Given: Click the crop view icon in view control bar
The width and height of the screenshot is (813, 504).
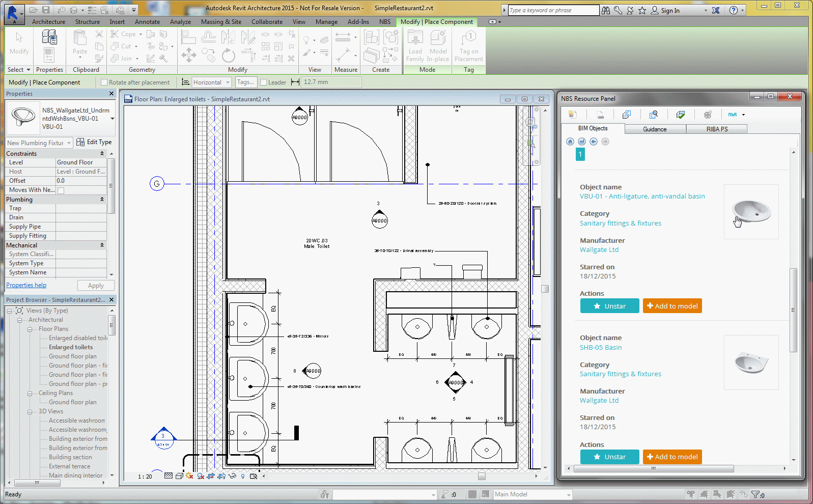Looking at the screenshot, I should point(210,476).
